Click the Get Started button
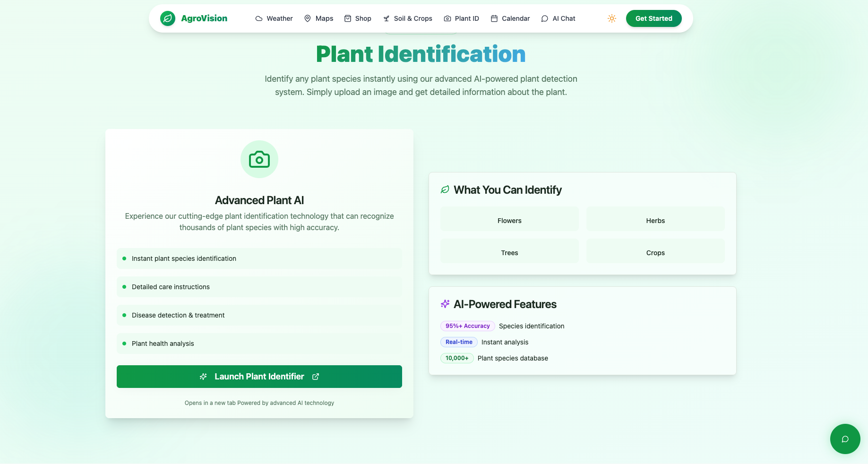This screenshot has width=868, height=464. pyautogui.click(x=654, y=18)
